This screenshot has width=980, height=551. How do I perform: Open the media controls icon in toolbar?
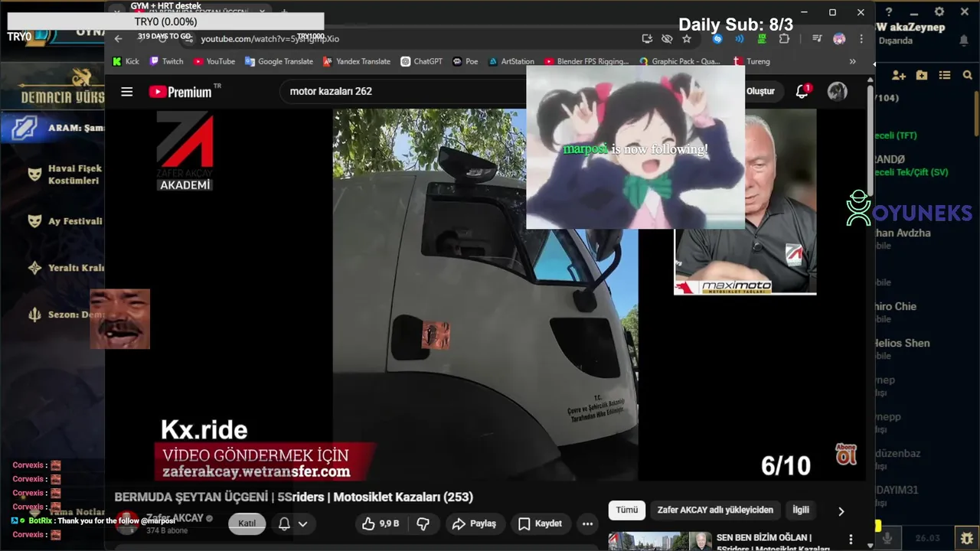coord(817,38)
